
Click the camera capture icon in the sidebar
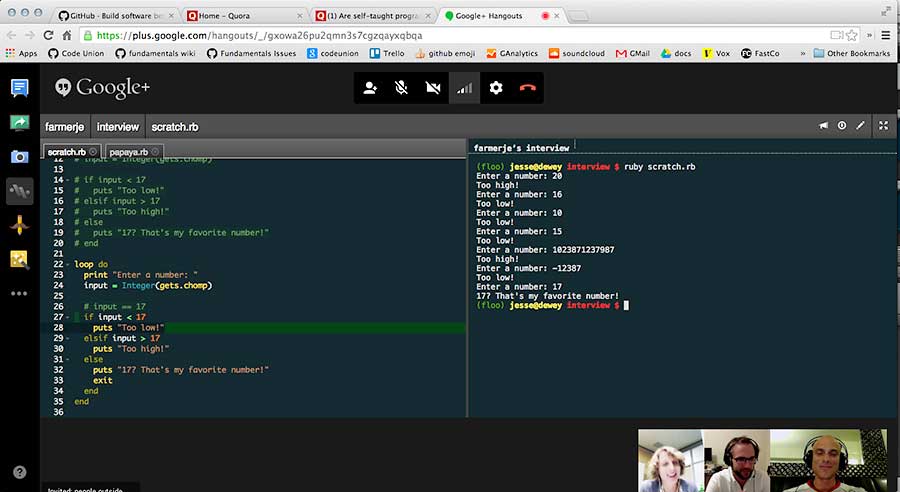coord(19,156)
